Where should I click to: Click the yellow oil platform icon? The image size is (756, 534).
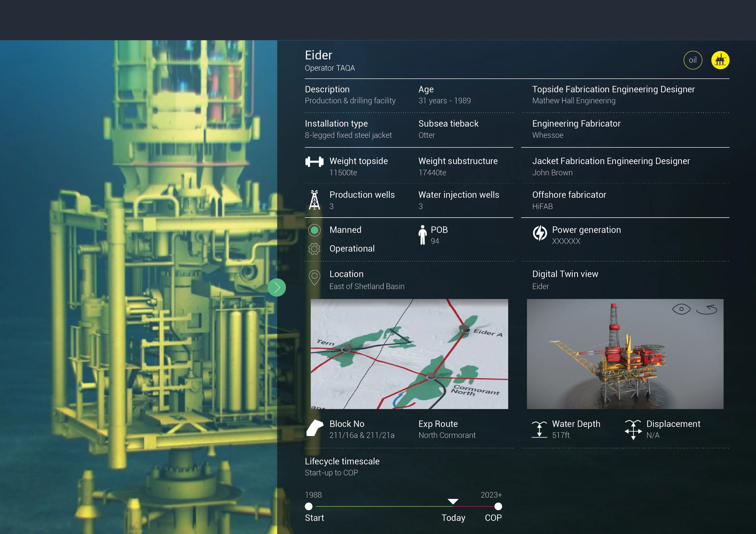(720, 60)
